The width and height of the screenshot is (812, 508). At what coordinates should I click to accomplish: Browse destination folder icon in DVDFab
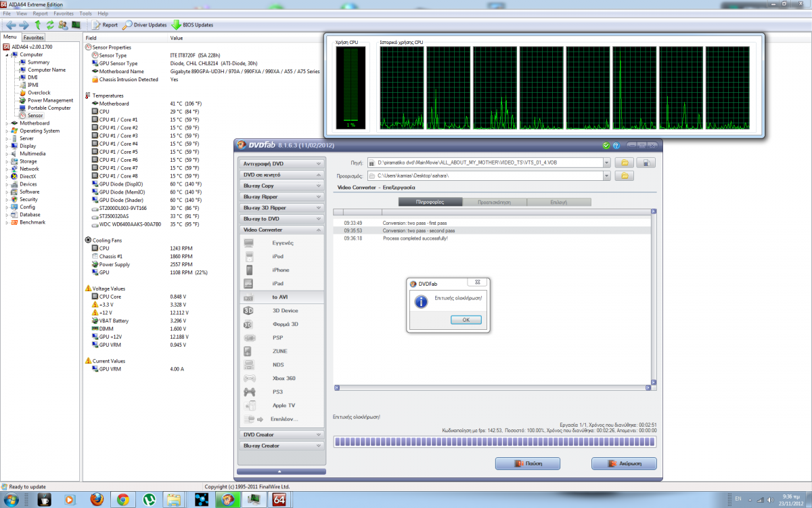coord(624,175)
